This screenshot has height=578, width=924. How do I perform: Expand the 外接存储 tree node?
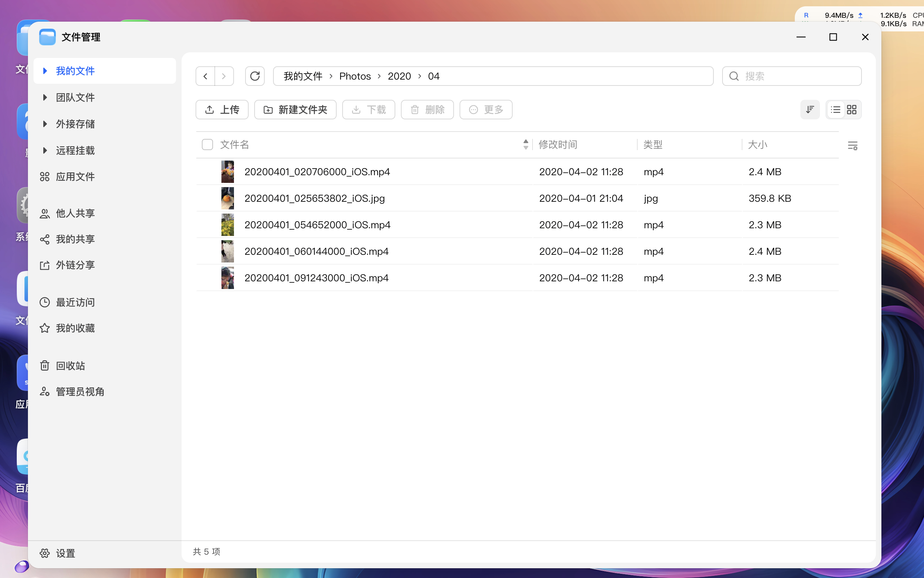45,124
